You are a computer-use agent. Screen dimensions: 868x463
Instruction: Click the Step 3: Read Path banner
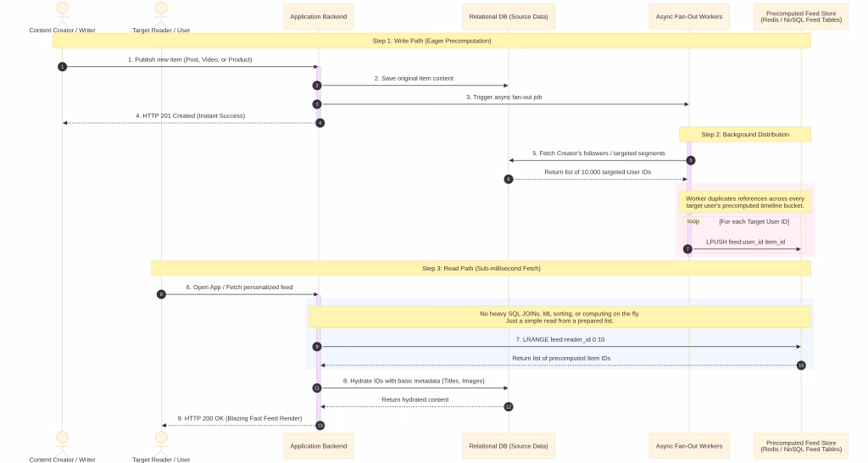pyautogui.click(x=481, y=269)
